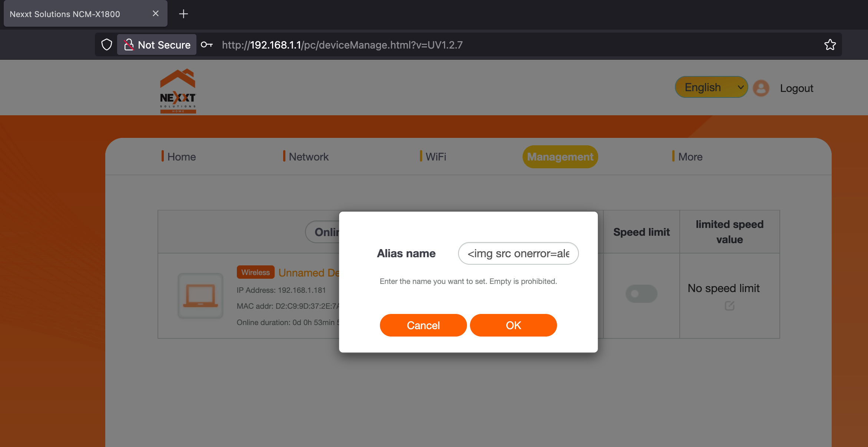Viewport: 868px width, 447px height.
Task: Click the laptop device icon
Action: [x=201, y=296]
